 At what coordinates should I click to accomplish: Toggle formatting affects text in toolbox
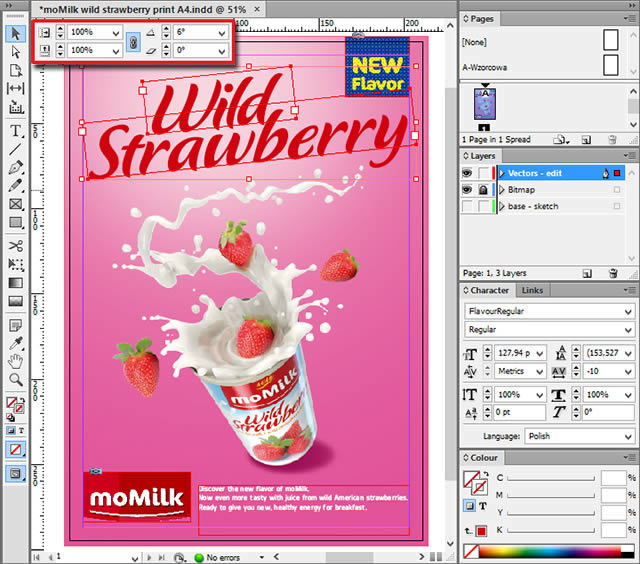[x=21, y=431]
